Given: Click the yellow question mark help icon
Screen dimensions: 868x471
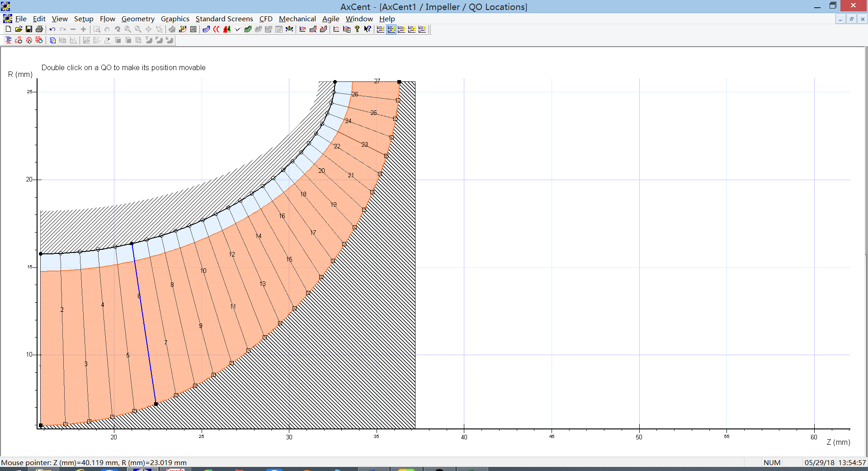Looking at the screenshot, I should coord(357,29).
